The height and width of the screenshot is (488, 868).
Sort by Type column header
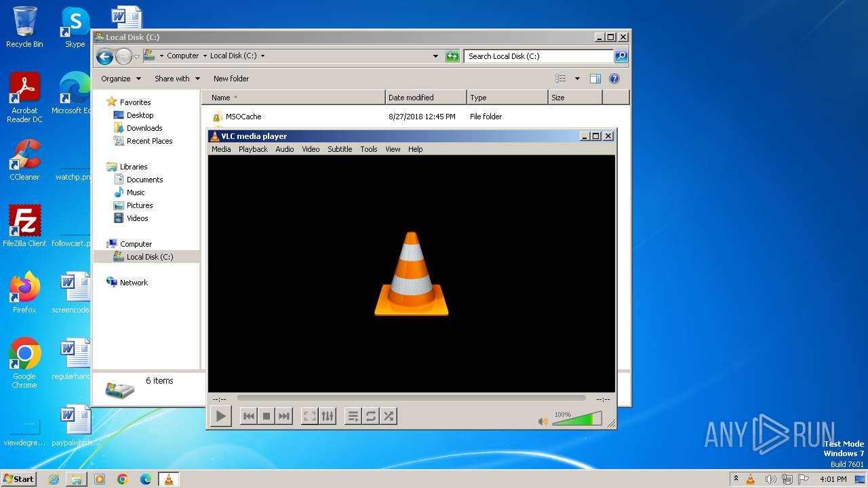pos(507,98)
